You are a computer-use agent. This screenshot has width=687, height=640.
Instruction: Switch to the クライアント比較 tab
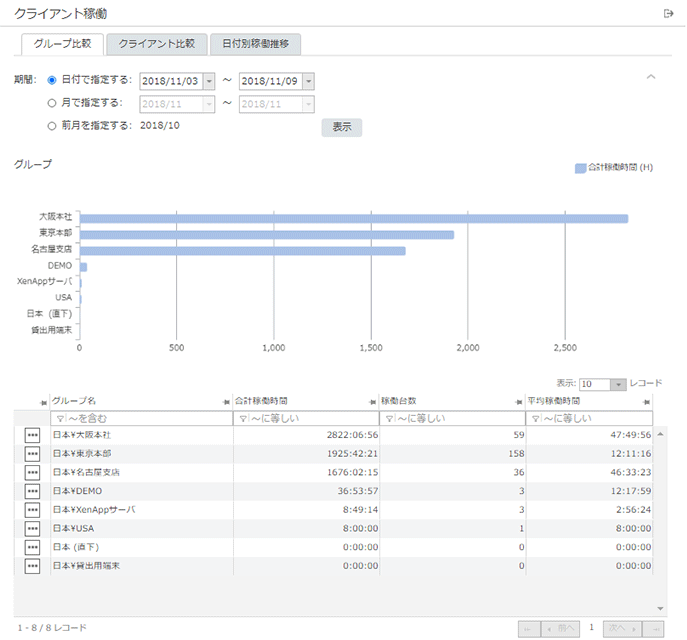(x=156, y=44)
